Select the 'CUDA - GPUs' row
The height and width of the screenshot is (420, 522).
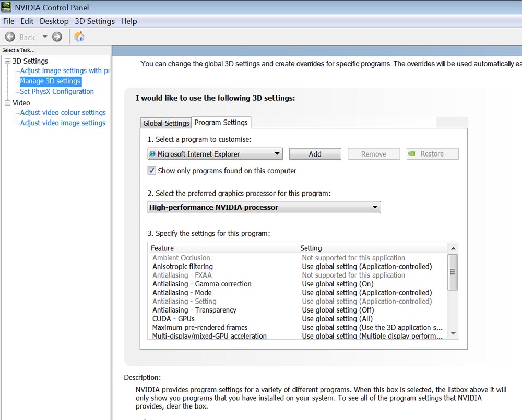[x=298, y=318]
